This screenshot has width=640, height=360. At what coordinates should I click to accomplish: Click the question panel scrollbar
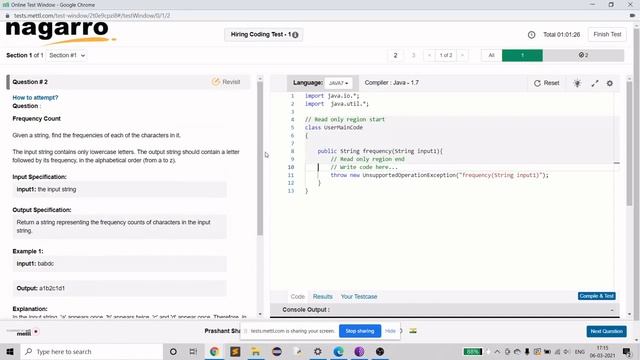tap(260, 158)
